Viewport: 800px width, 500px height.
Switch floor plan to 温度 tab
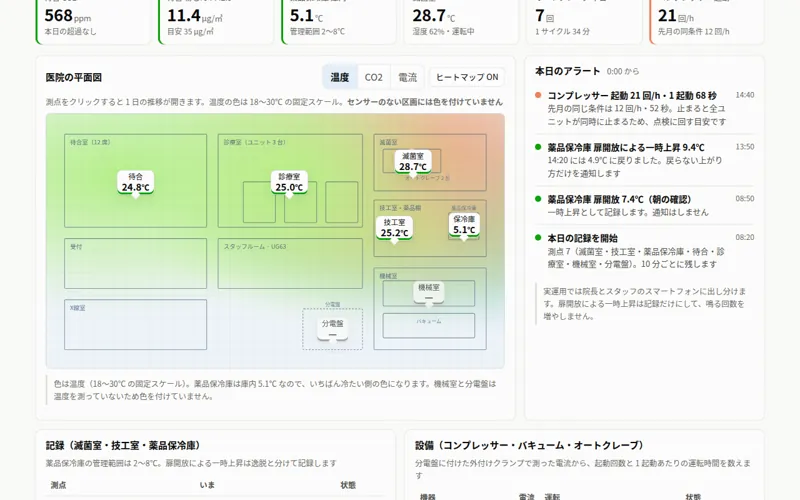tap(340, 77)
